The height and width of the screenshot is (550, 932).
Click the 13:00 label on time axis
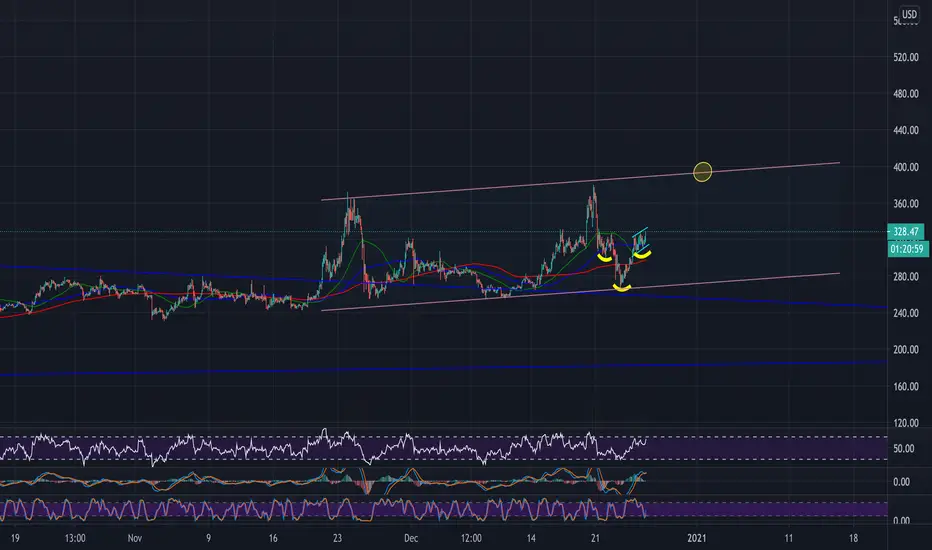[x=75, y=538]
